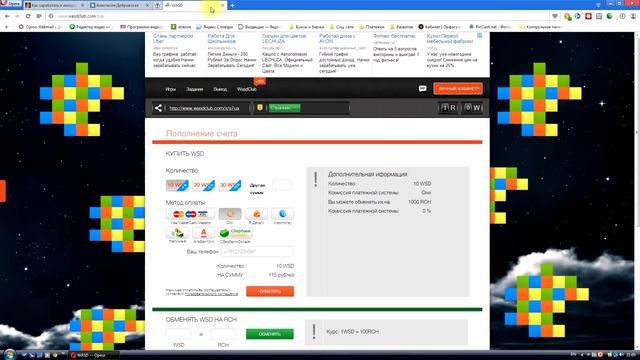This screenshot has width=640, height=360.
Task: Open the Соц сети bookmarks folder
Action: [342, 27]
